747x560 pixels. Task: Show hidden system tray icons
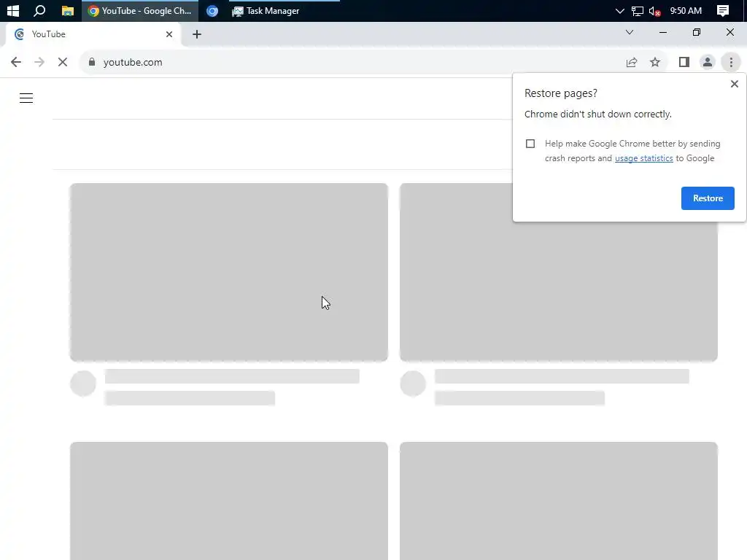(x=619, y=10)
